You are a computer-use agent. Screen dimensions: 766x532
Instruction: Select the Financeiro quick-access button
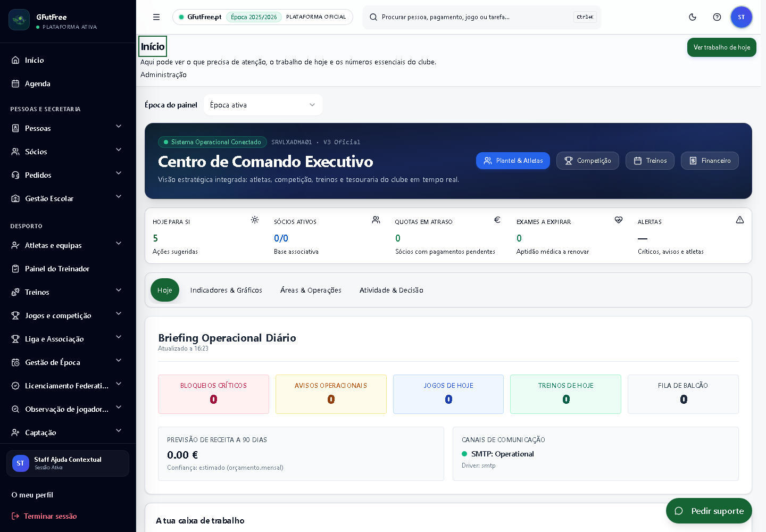[x=710, y=161]
